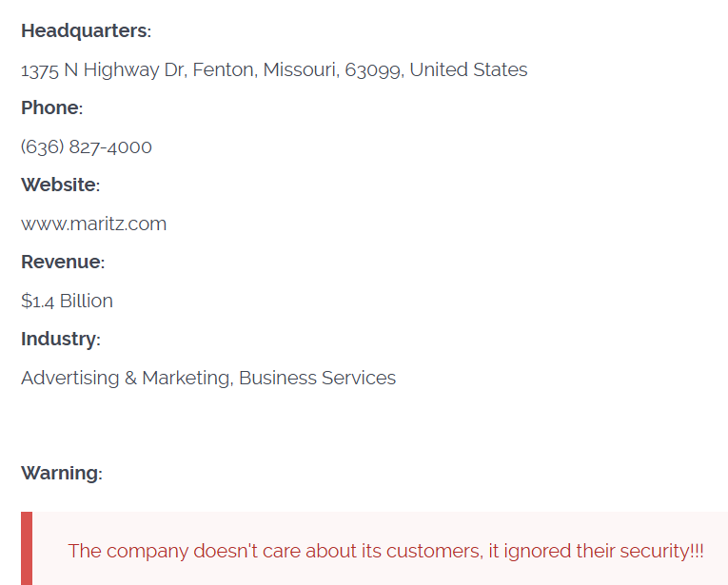The height and width of the screenshot is (585, 728).
Task: Click the ZIP code 63099
Action: (x=372, y=69)
